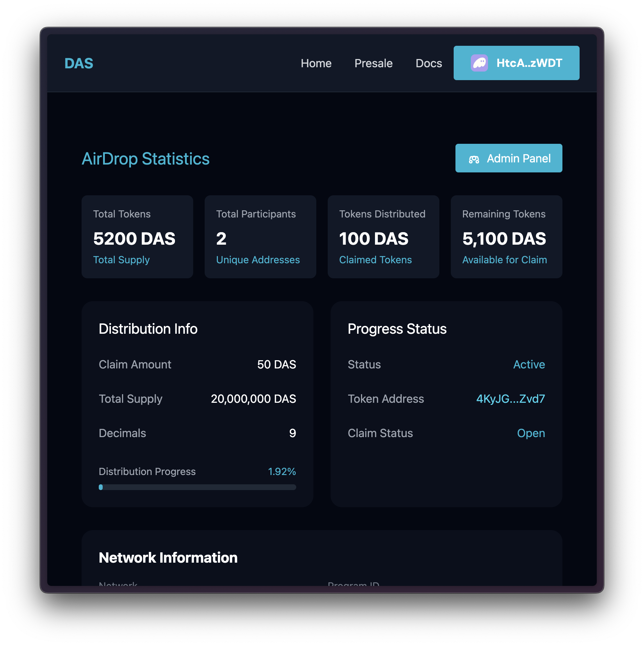Click the 4KyJG...Zvd7 token address

click(x=510, y=399)
